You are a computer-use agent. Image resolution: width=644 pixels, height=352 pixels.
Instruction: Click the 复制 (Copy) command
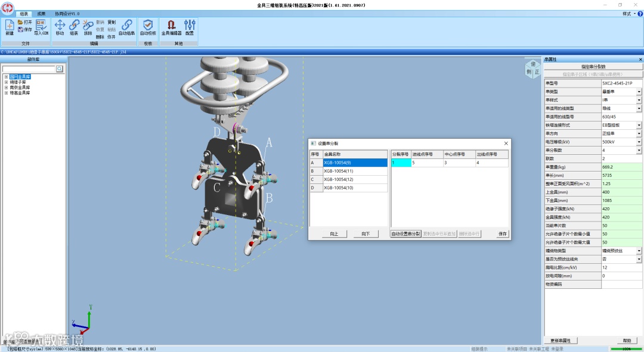[x=112, y=22]
